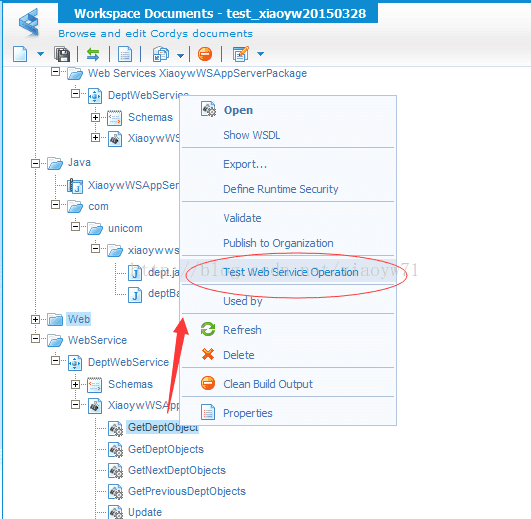Select the Web folder label
Screen dimensions: 531x519
point(79,319)
